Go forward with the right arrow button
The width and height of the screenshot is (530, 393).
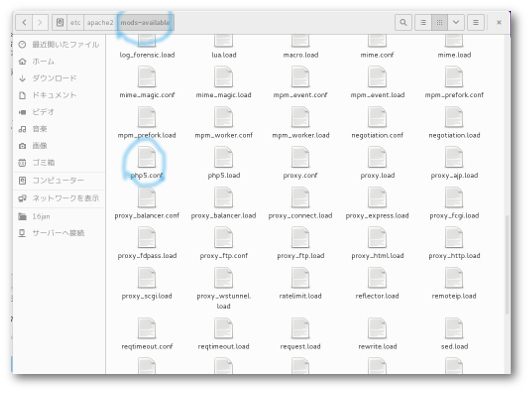[x=40, y=23]
